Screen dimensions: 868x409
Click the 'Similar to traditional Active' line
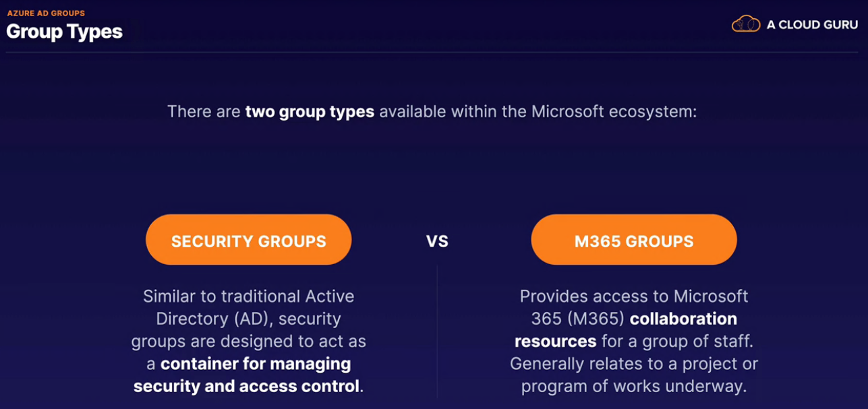point(248,296)
